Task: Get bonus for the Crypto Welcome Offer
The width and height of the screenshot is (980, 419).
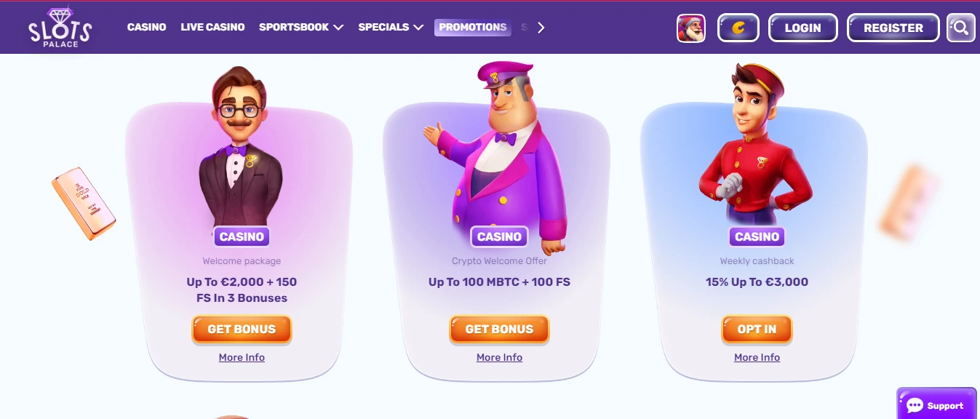Action: pos(499,329)
